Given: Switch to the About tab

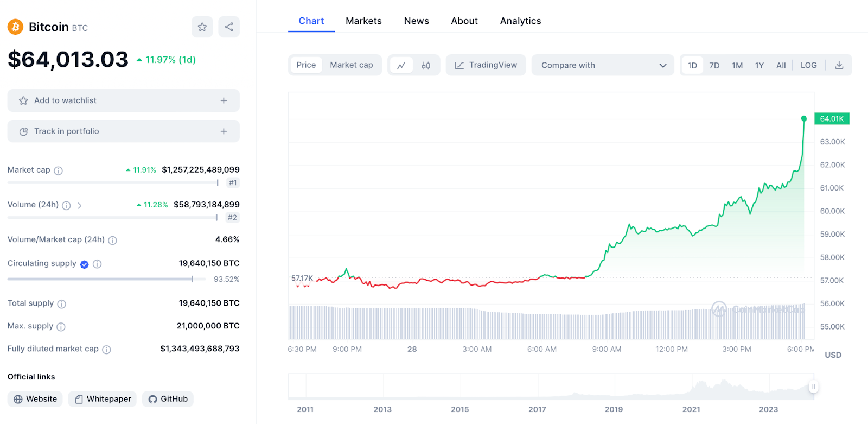Looking at the screenshot, I should tap(464, 21).
